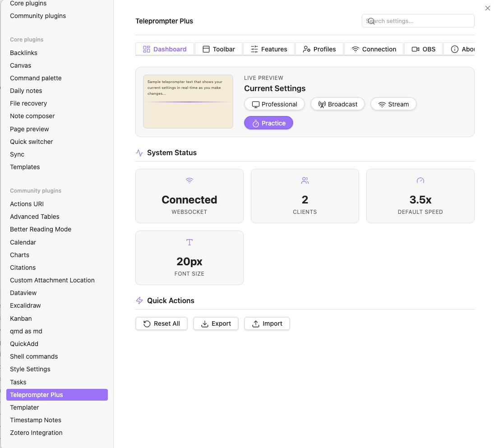Click the Dashboard grid icon

(147, 49)
